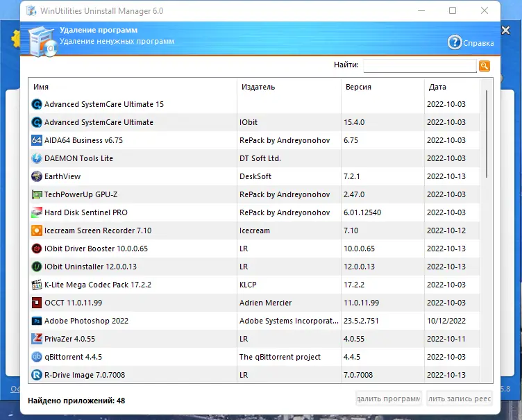Viewport: 522px width, 420px height.
Task: Click the R-Drive Image icon
Action: pyautogui.click(x=37, y=375)
